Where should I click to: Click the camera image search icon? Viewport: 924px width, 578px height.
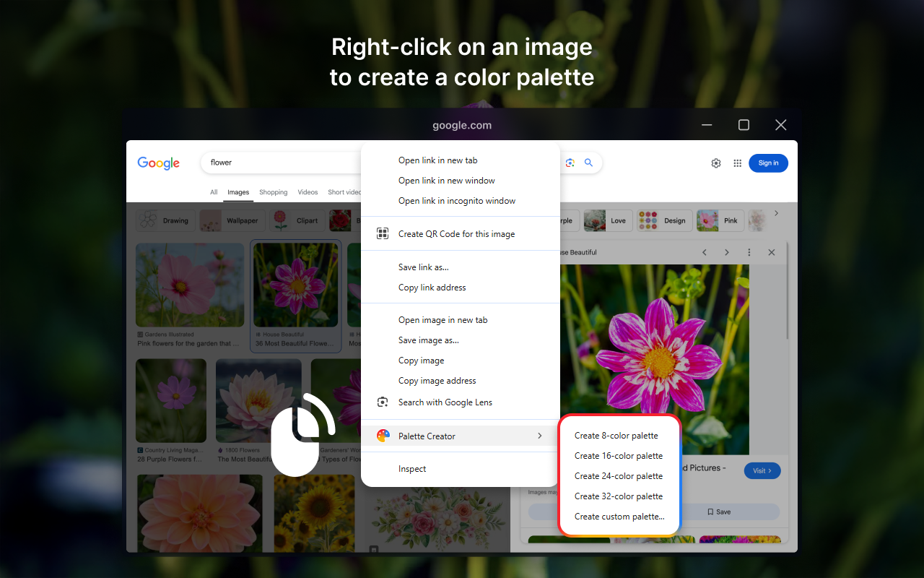570,163
